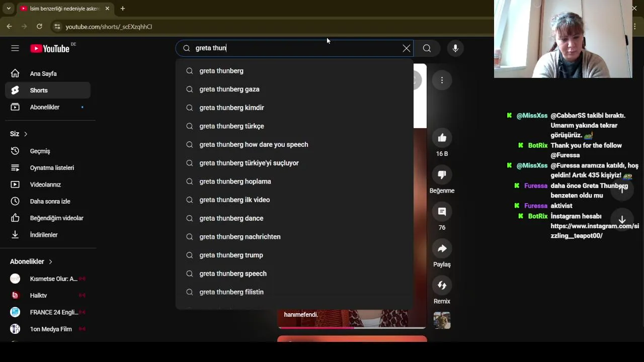
Task: Open Ana Sayfa in the sidebar
Action: tap(48, 74)
